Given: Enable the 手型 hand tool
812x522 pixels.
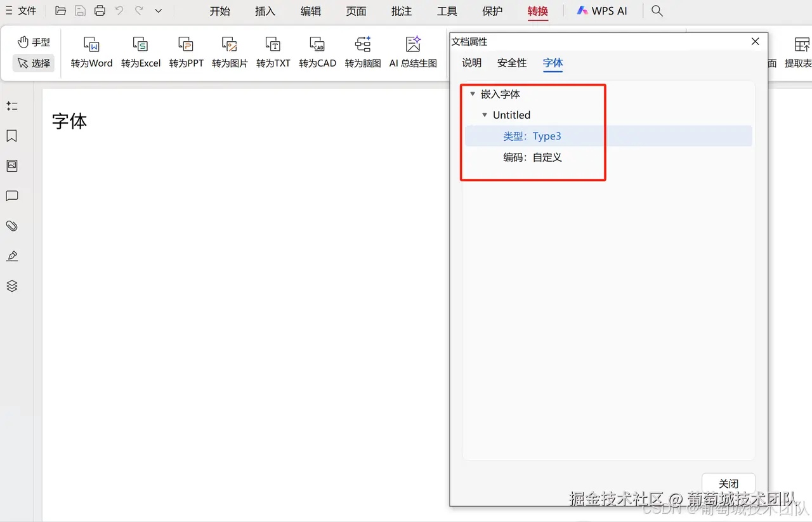Looking at the screenshot, I should click(x=33, y=42).
